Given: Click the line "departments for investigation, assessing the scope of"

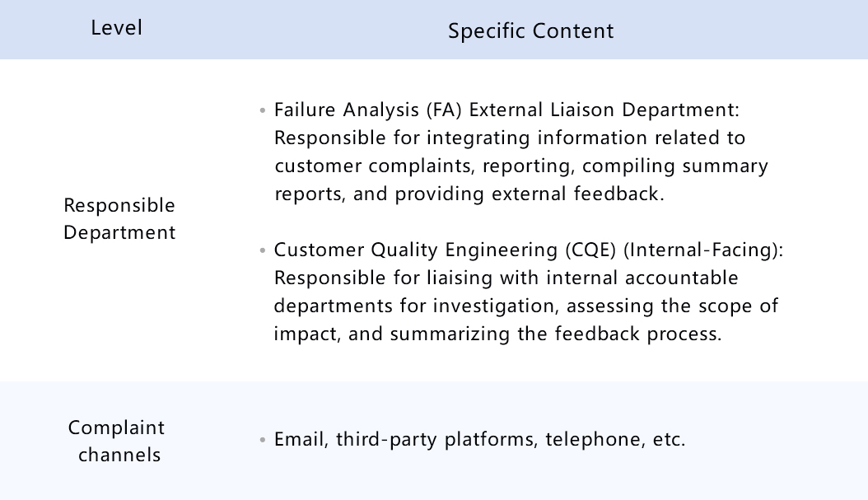Looking at the screenshot, I should [525, 306].
